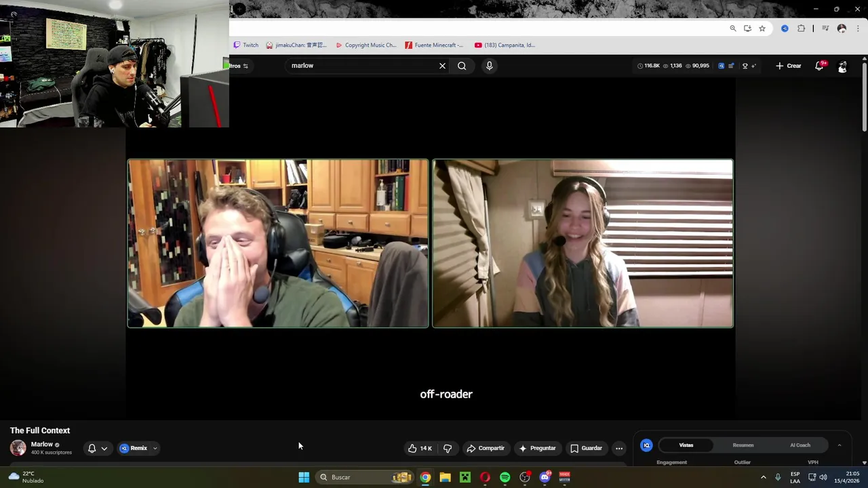Start voice search with the microphone icon

click(x=489, y=66)
